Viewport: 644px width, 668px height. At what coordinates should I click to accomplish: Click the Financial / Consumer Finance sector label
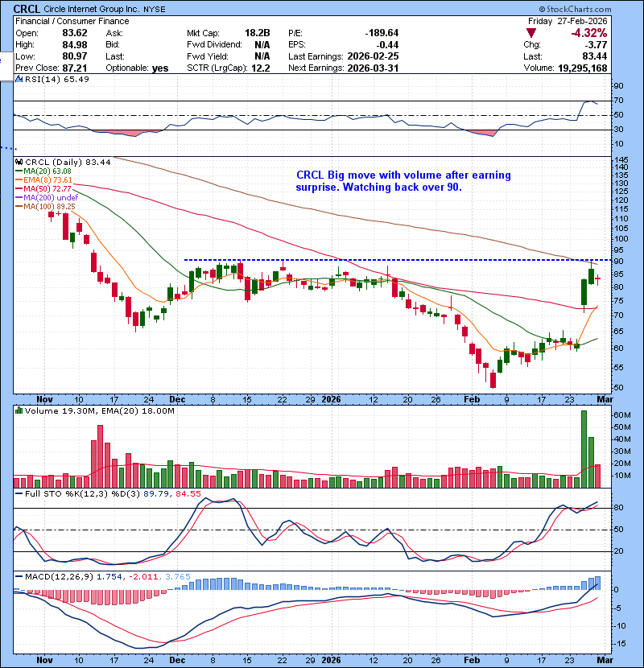[x=72, y=21]
